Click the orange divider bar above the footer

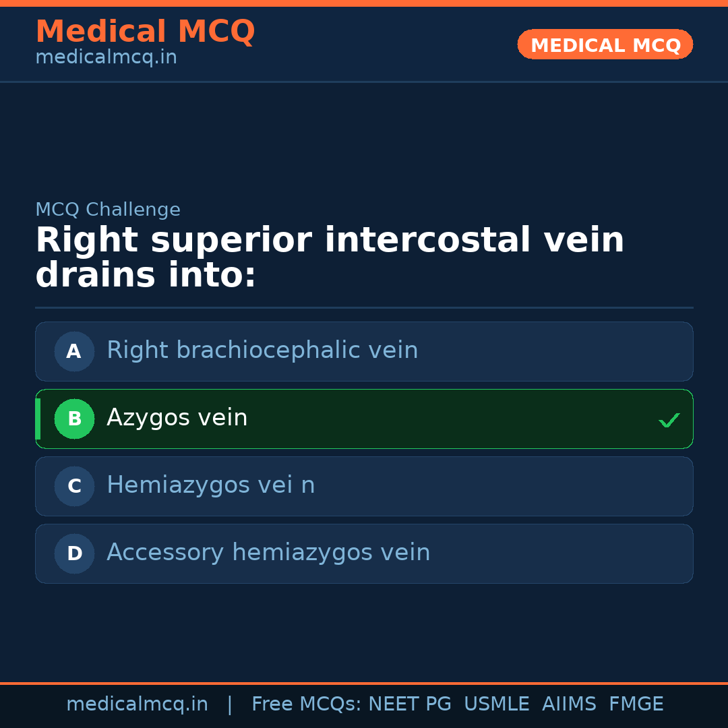364,683
